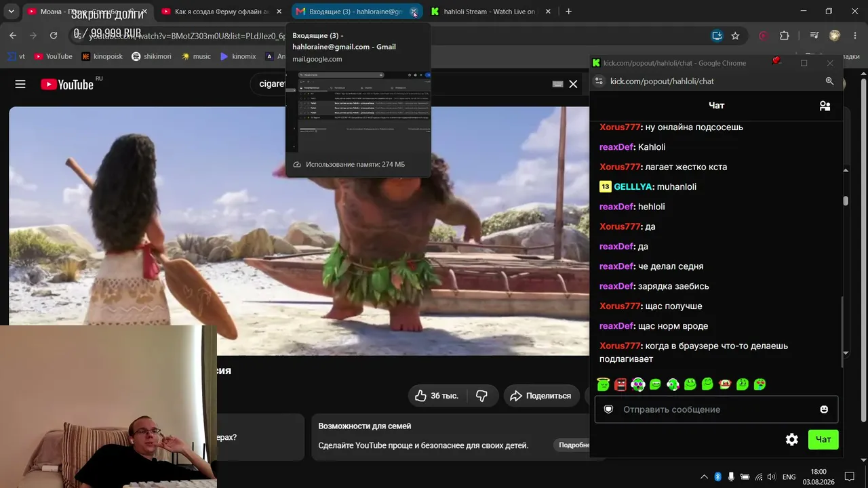
Task: Focus the Отправить сообщение chat input
Action: point(716,409)
